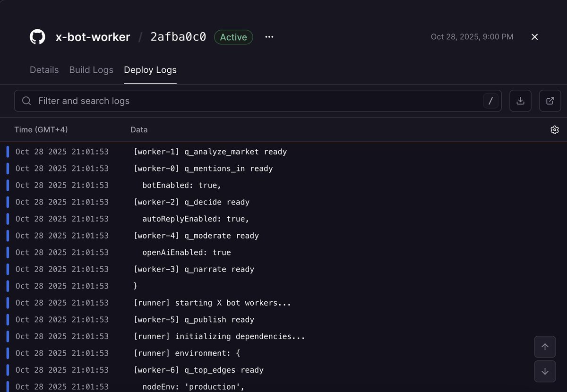The width and height of the screenshot is (567, 392).
Task: Close the deployment panel with X
Action: [x=534, y=37]
